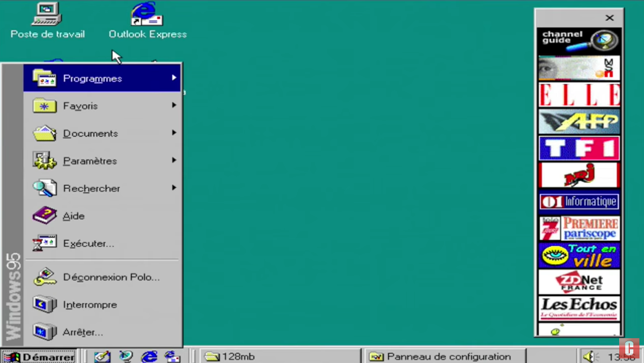Click Show Desktop quick launch icon
Viewport: 644px width, 363px height.
[x=102, y=356]
